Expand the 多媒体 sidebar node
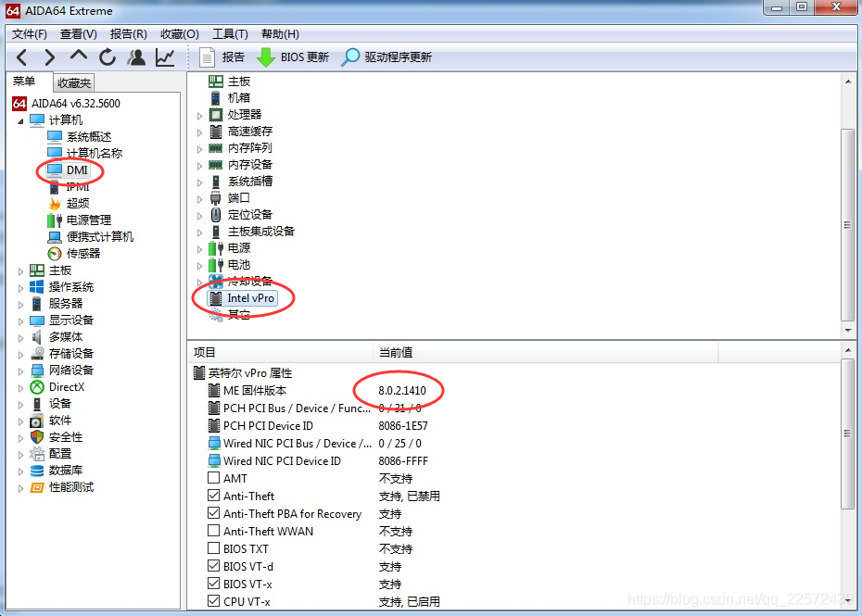Image resolution: width=862 pixels, height=616 pixels. (x=20, y=337)
